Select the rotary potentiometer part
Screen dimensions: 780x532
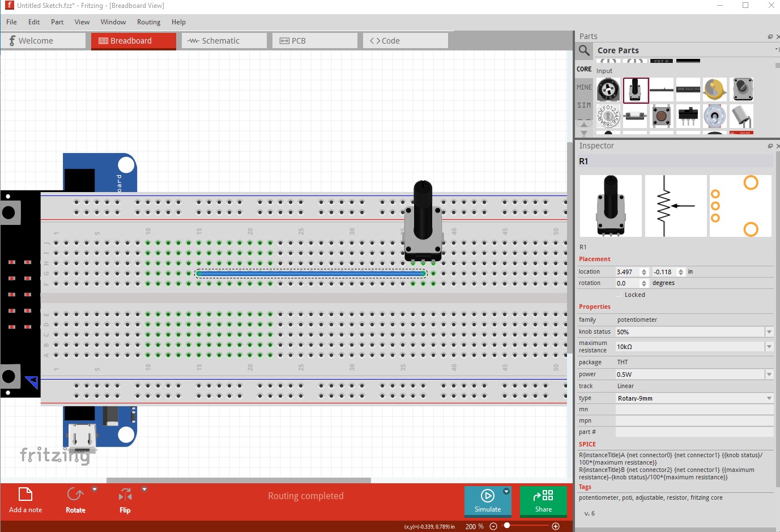tap(636, 90)
